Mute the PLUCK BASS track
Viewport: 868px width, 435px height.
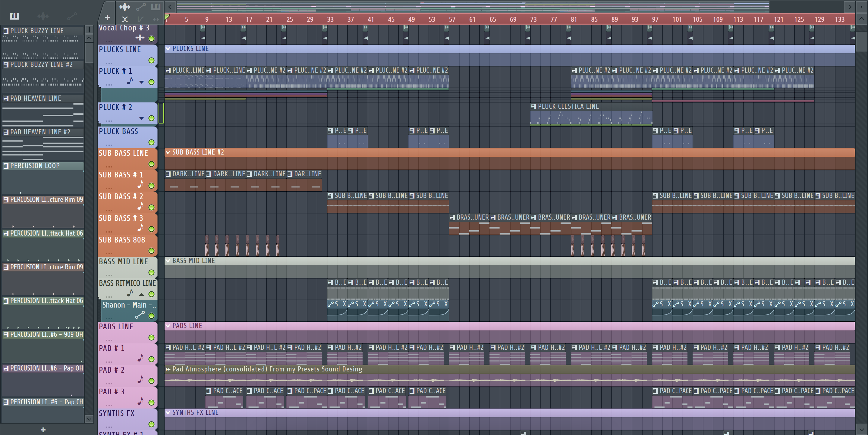152,142
